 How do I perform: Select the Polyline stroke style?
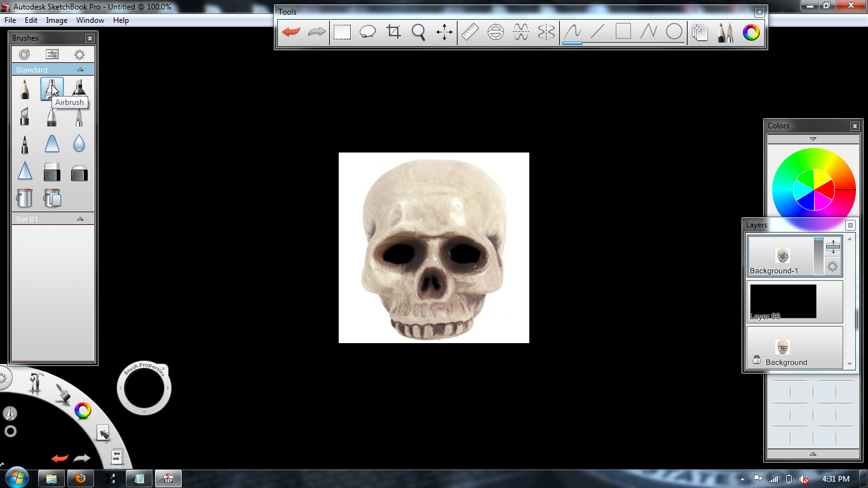pyautogui.click(x=648, y=32)
